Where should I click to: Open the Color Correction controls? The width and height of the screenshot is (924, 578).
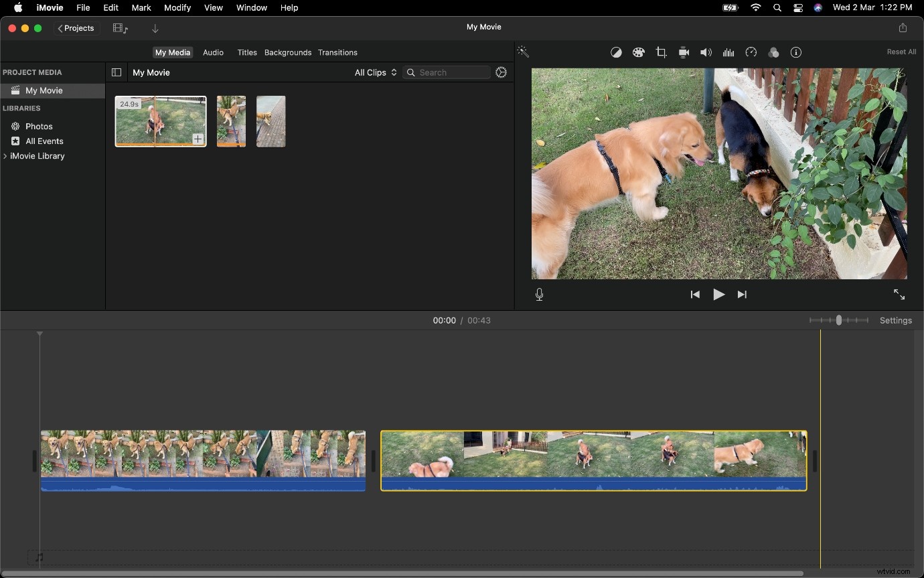tap(639, 52)
